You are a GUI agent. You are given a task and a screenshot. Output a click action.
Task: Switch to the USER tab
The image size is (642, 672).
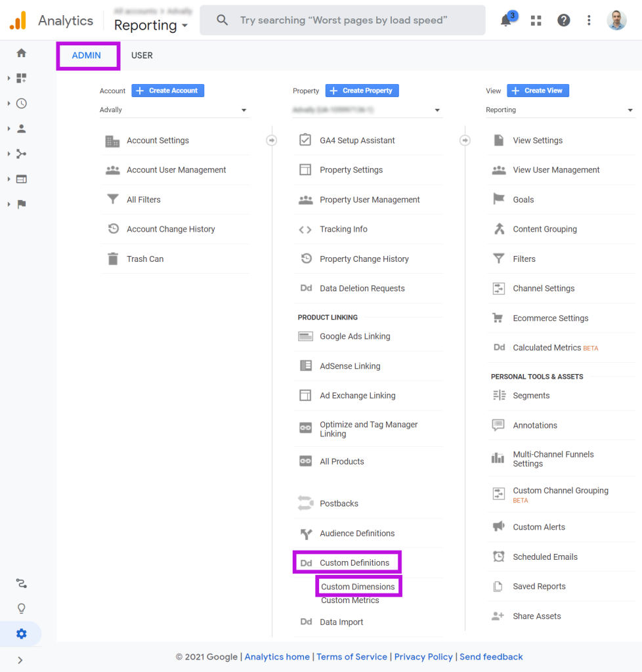(x=142, y=55)
